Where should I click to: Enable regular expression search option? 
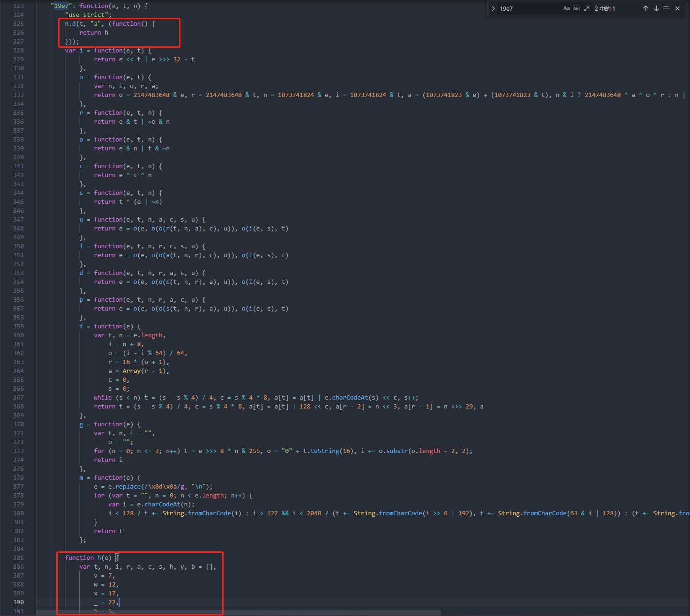pos(587,8)
